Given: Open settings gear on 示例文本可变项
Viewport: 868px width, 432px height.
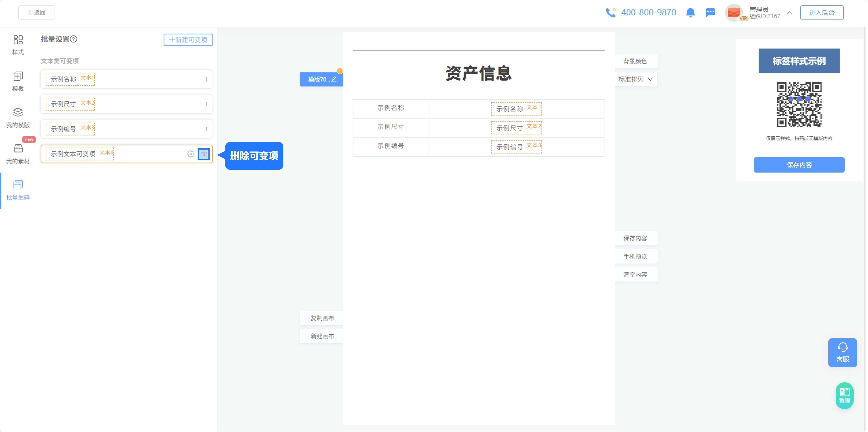Looking at the screenshot, I should (191, 154).
